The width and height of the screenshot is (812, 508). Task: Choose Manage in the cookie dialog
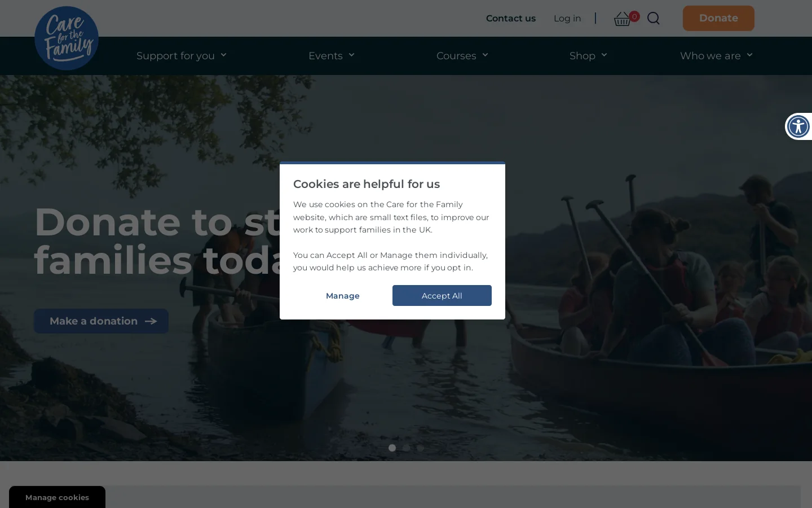point(343,296)
